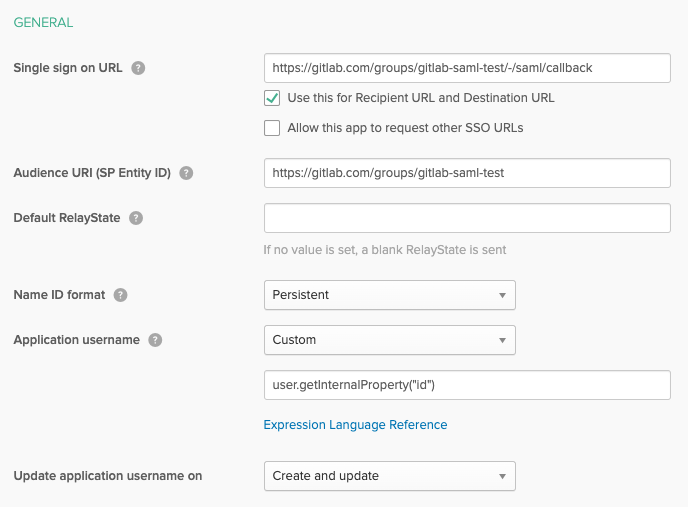This screenshot has height=507, width=688.
Task: Open the Name ID format dropdown showing Persistent
Action: pyautogui.click(x=389, y=295)
